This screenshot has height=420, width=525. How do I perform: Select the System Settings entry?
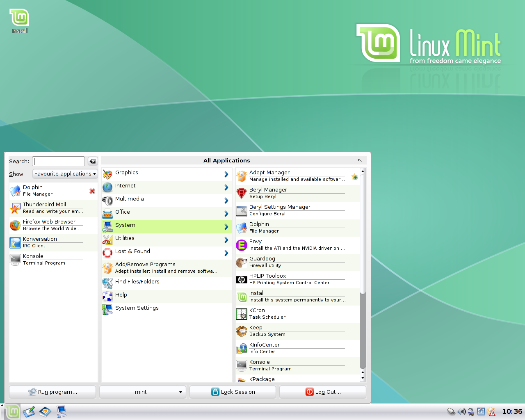(167, 310)
